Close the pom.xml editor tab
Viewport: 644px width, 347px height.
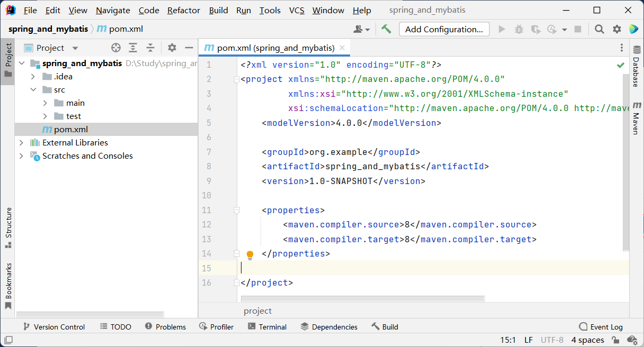coord(343,48)
